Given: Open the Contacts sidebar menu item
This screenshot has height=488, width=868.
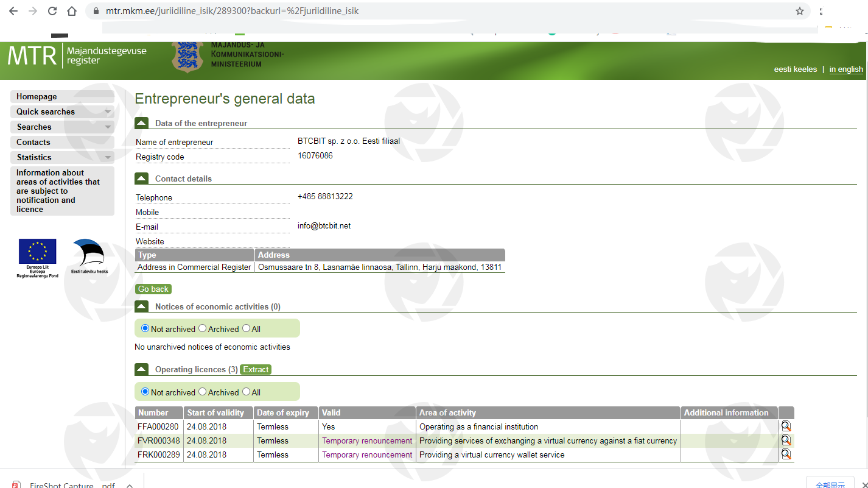Looking at the screenshot, I should [33, 143].
